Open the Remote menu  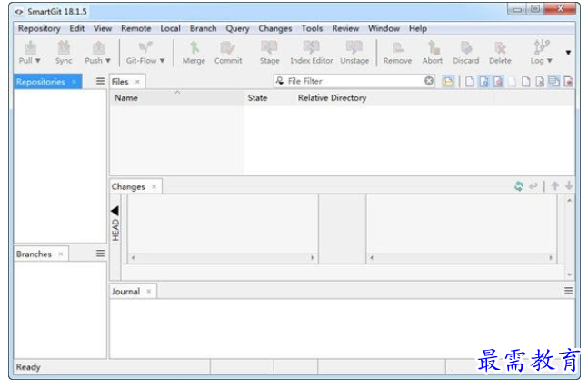[x=135, y=28]
